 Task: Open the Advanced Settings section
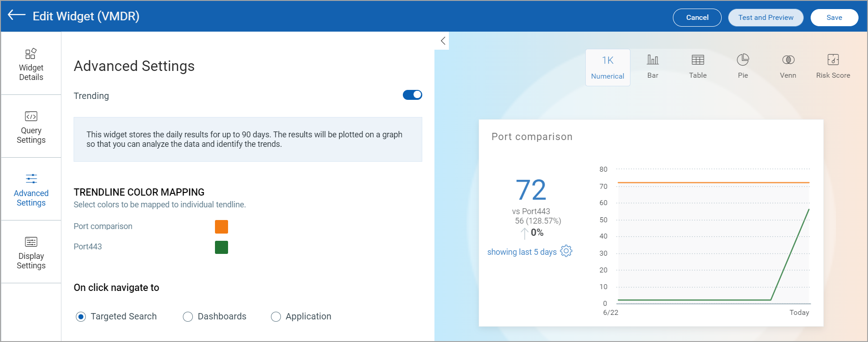tap(31, 189)
